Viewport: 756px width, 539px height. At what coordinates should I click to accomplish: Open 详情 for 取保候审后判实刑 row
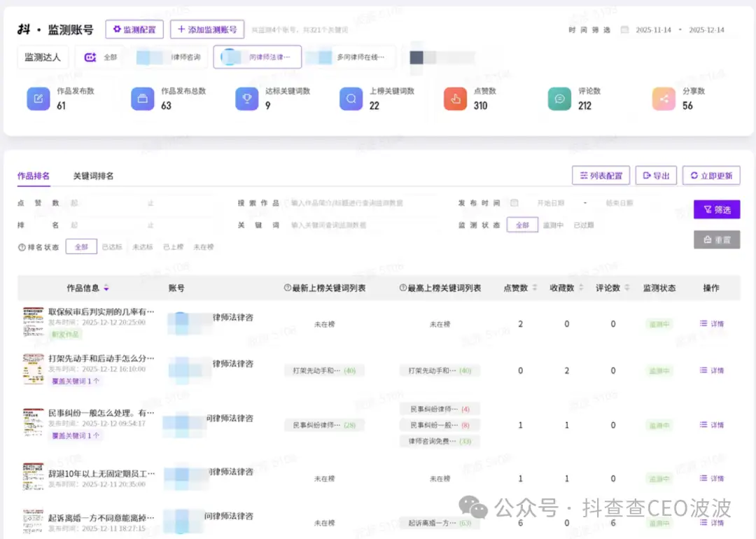pos(712,324)
